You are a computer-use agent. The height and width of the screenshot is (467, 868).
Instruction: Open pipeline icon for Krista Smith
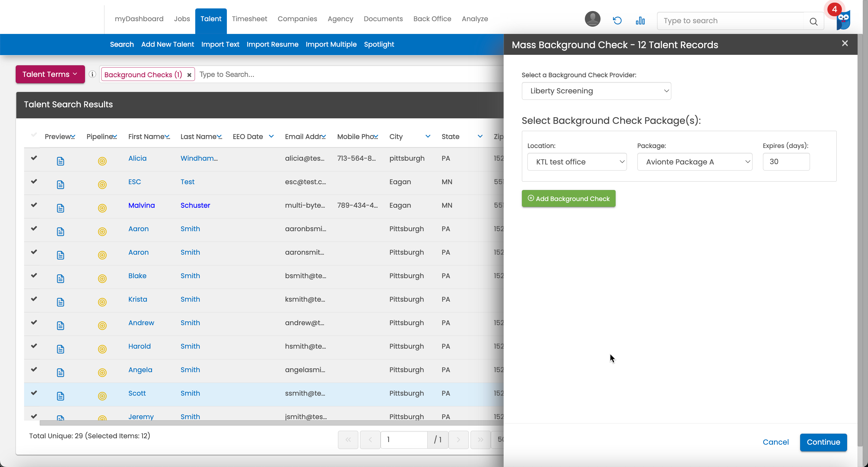(102, 302)
